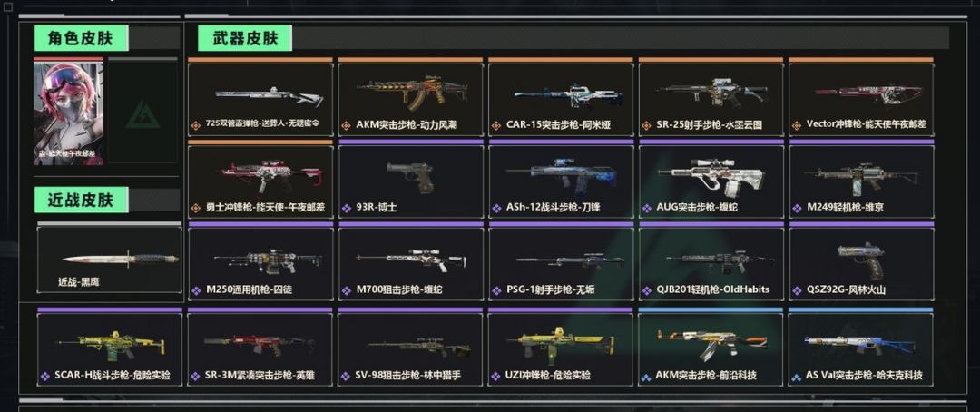Select the UZI冲锋枪-危险实验 skin
Viewport: 980px width, 412px height.
tap(561, 347)
